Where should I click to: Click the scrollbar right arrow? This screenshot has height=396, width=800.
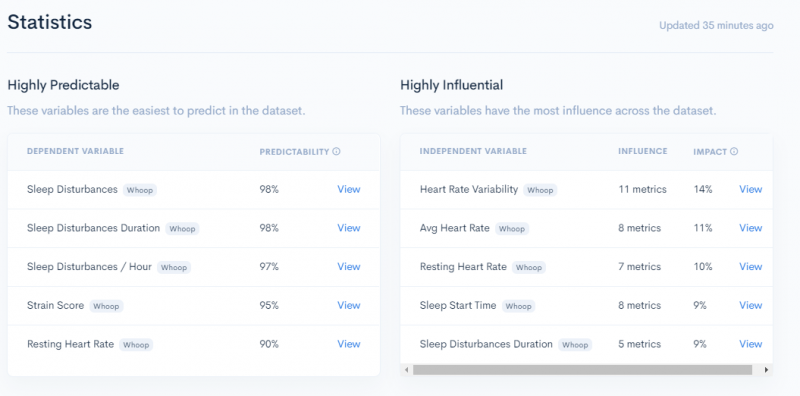766,369
